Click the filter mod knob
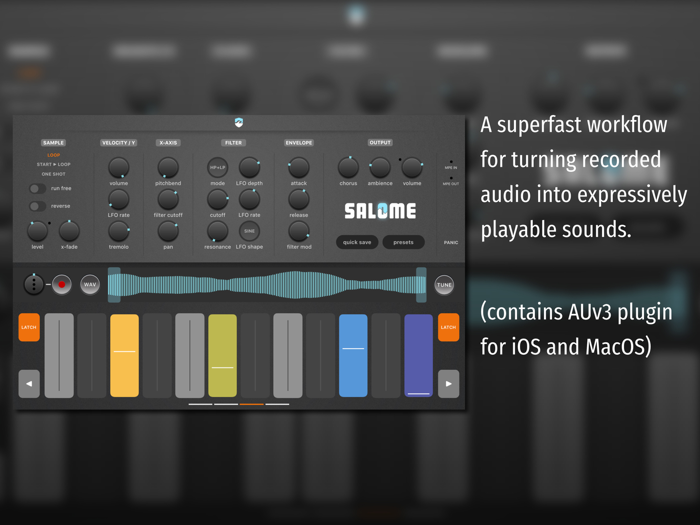The height and width of the screenshot is (525, 700). 299,231
